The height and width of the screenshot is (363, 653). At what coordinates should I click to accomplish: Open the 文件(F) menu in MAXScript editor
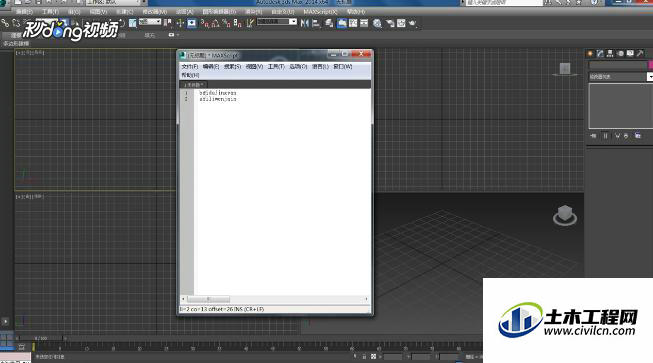(x=189, y=67)
